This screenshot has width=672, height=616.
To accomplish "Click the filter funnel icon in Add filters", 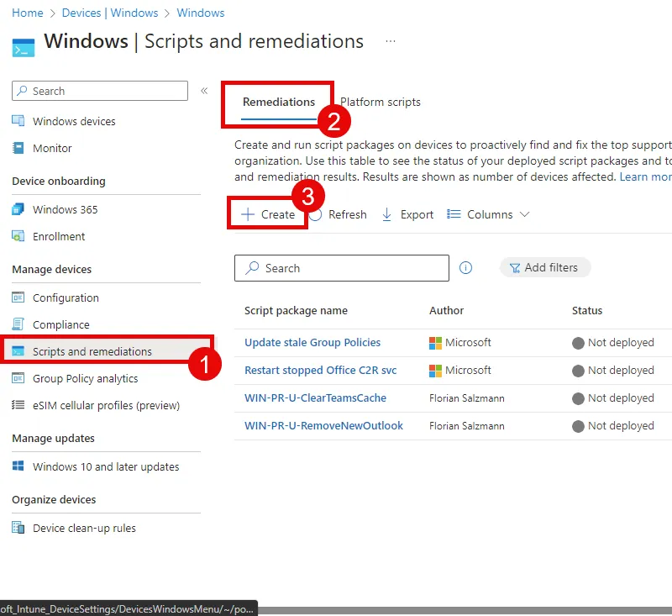I will click(515, 268).
